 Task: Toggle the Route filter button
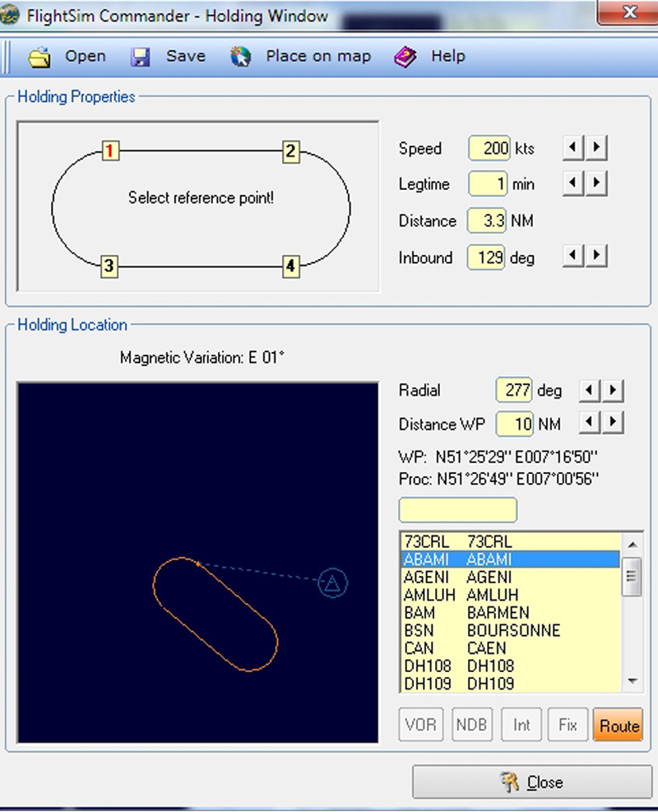pos(619,725)
